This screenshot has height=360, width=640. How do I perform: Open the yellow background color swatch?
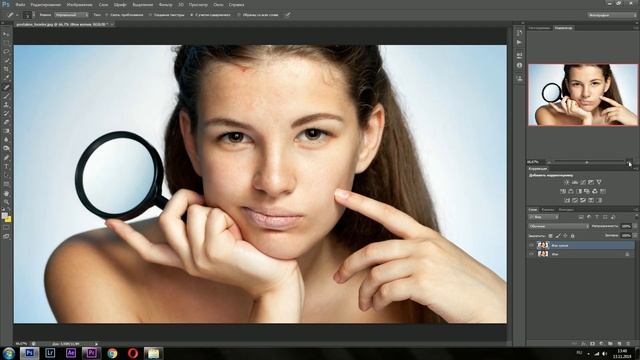8,219
